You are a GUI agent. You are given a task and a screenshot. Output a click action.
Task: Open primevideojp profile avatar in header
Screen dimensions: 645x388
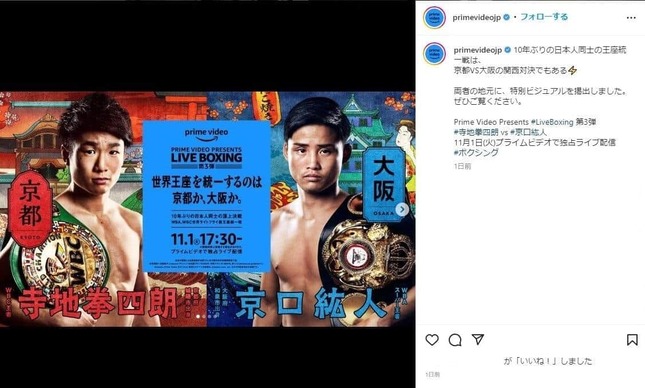point(434,18)
